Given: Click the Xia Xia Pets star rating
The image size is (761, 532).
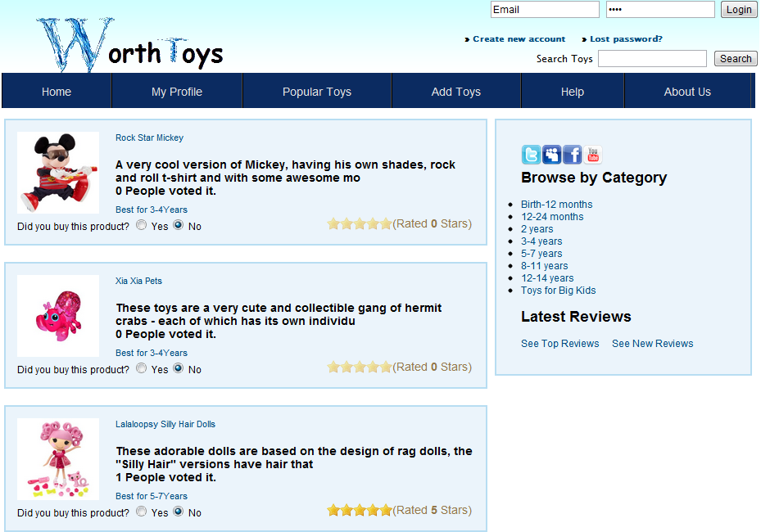Looking at the screenshot, I should 359,367.
